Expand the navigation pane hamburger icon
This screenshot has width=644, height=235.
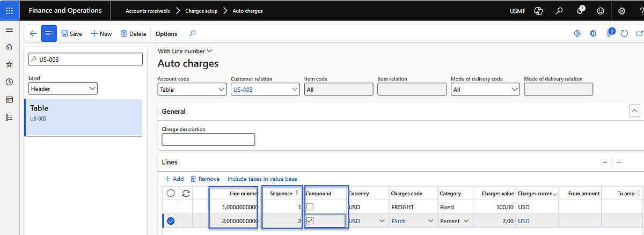point(9,30)
